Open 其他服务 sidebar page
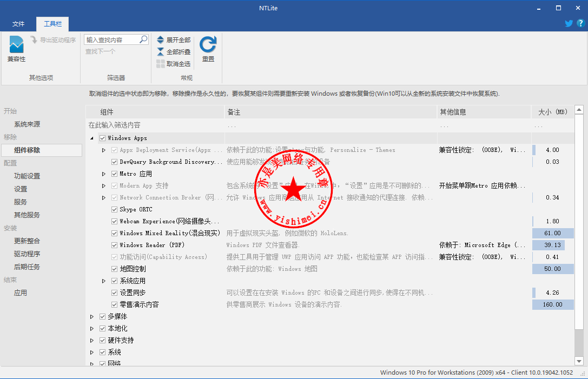588x379 pixels. tap(27, 215)
